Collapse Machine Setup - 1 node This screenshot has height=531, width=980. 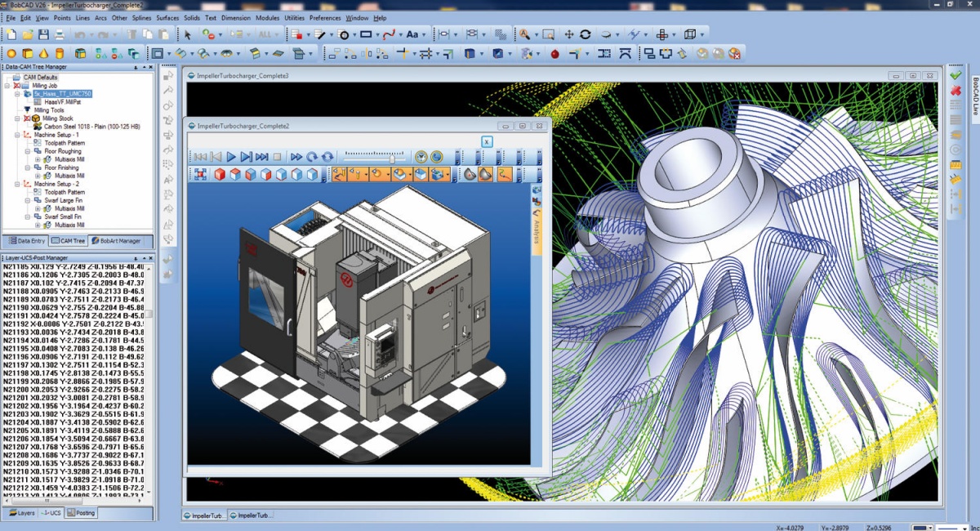point(17,135)
